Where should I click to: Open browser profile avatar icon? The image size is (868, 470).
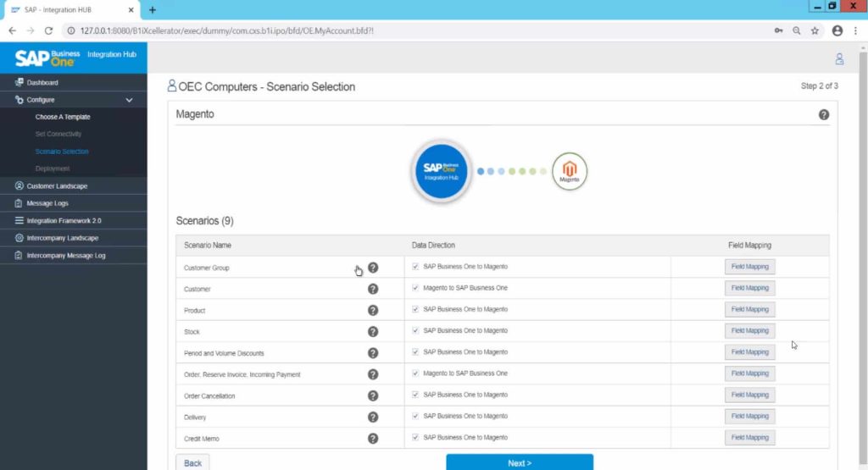click(x=837, y=31)
